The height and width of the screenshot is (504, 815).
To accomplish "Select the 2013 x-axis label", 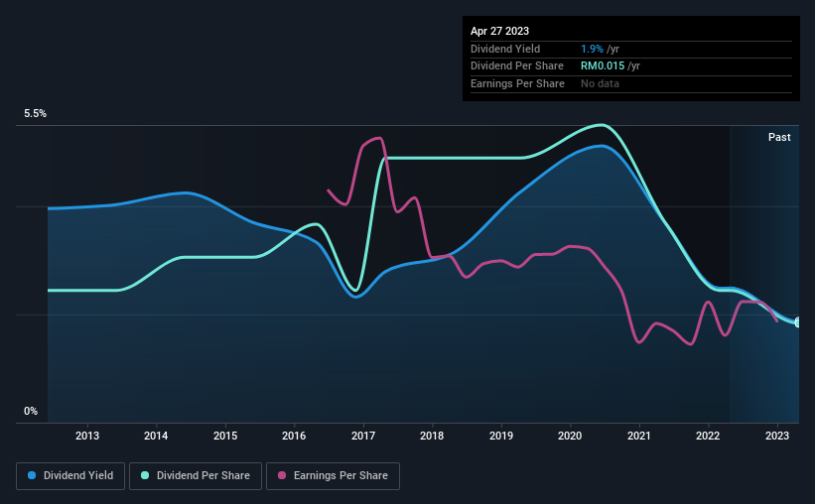I will pyautogui.click(x=86, y=436).
